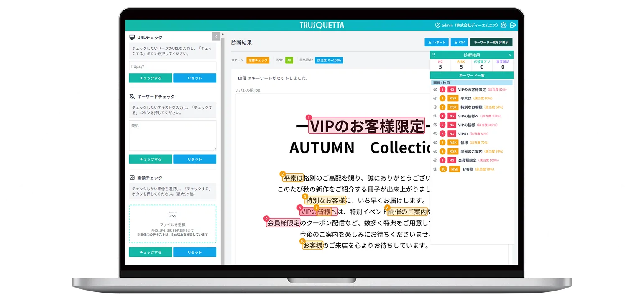Click the logout icon at top right

513,25
